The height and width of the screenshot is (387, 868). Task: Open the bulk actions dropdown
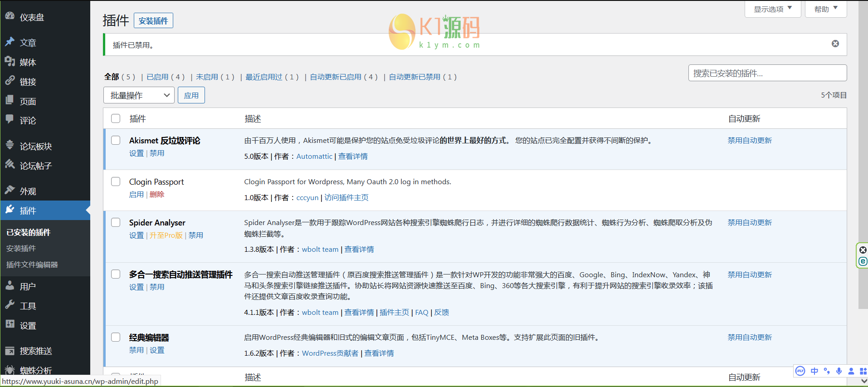[139, 95]
